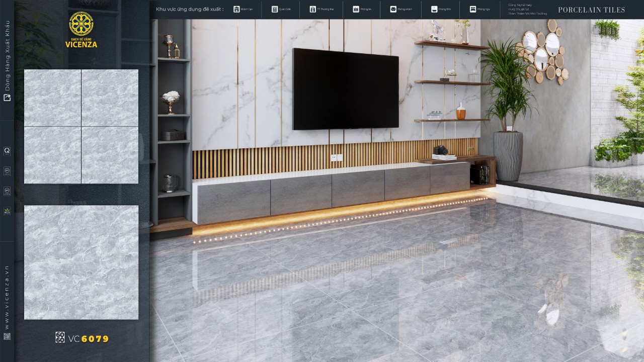Image resolution: width=644 pixels, height=362 pixels.
Task: Click the VC 6079 product code
Action: click(x=89, y=338)
